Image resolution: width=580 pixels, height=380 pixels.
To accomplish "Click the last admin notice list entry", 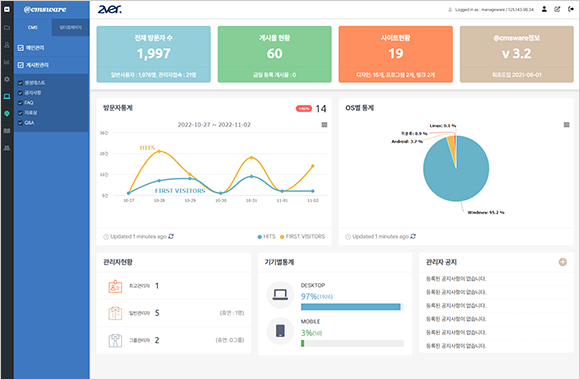I will tap(456, 346).
